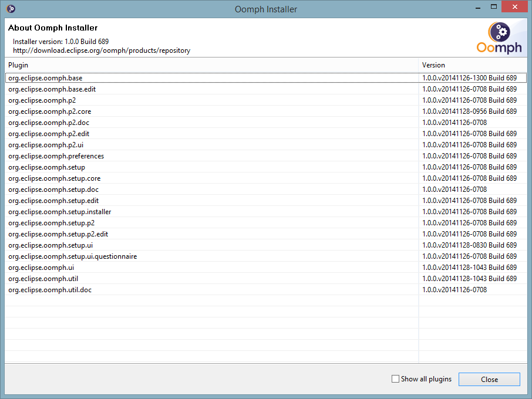The image size is (532, 399).
Task: Select the org.eclipse.oomph.base.edit row
Action: [x=266, y=89]
